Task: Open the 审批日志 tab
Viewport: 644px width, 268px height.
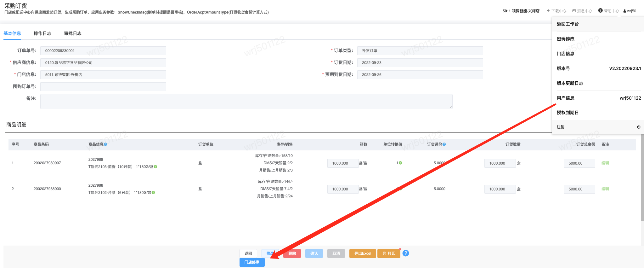Action: [x=73, y=33]
